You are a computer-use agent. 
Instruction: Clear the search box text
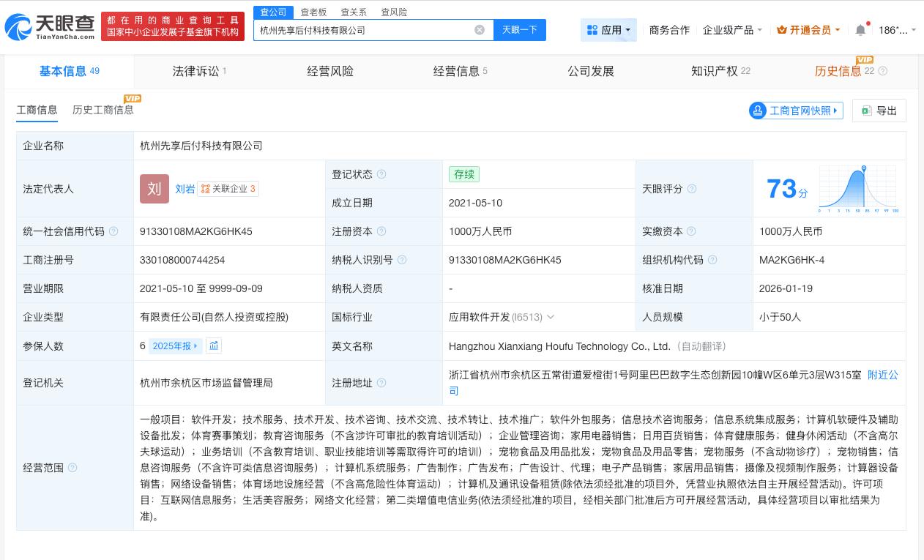(480, 30)
